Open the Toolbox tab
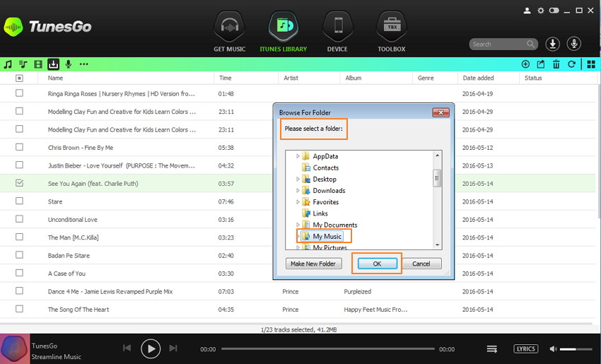 pos(391,32)
